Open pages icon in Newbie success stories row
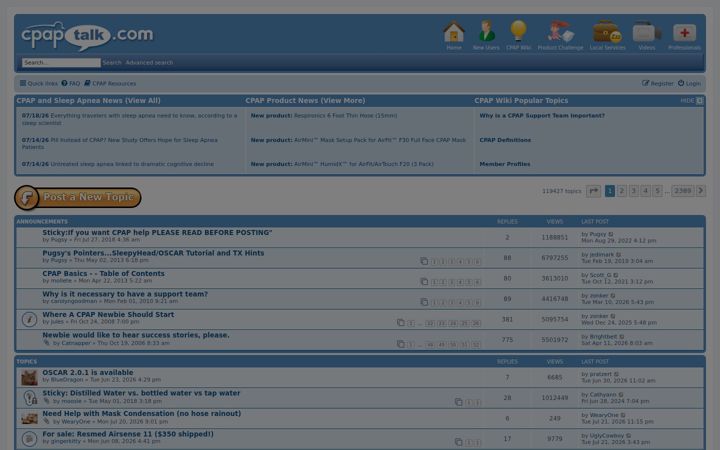The width and height of the screenshot is (720, 450). 400,343
